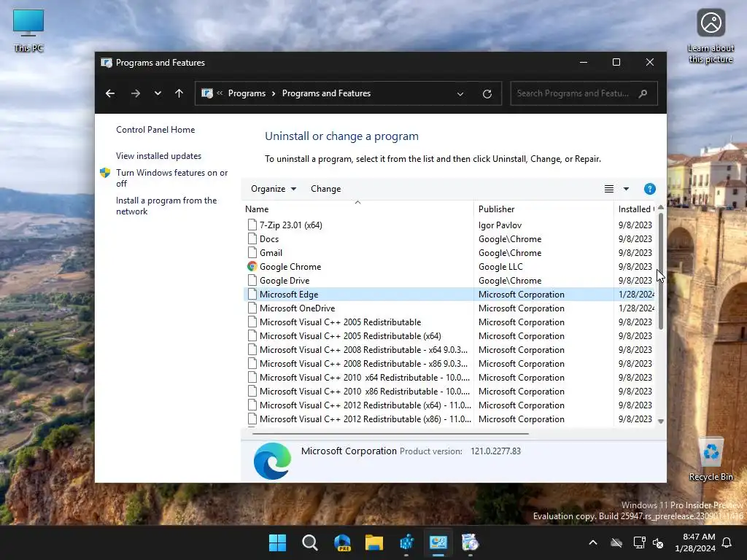Click the Igor Pavlov publisher cell
The image size is (747, 560).
tap(500, 225)
